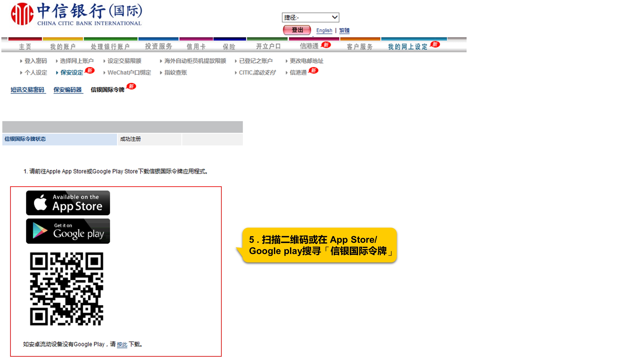Viewport: 644px width, 362px height.
Task: Open the 信用卡 menu
Action: tap(196, 47)
